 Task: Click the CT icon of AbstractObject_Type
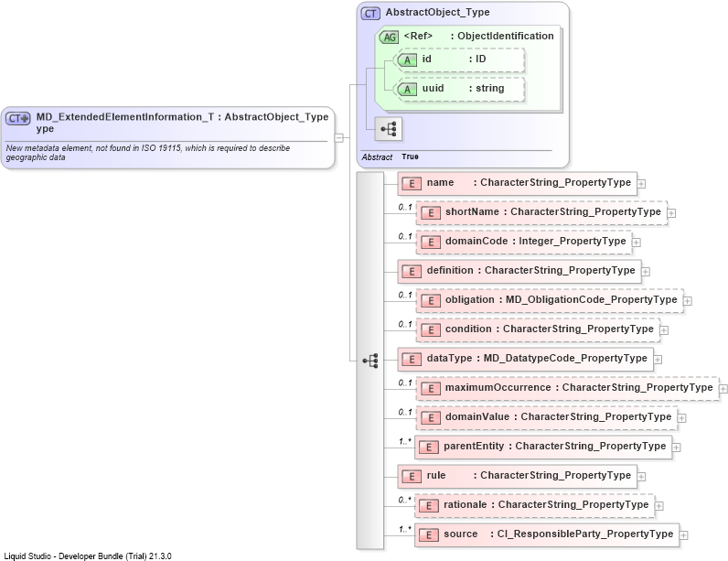[370, 14]
